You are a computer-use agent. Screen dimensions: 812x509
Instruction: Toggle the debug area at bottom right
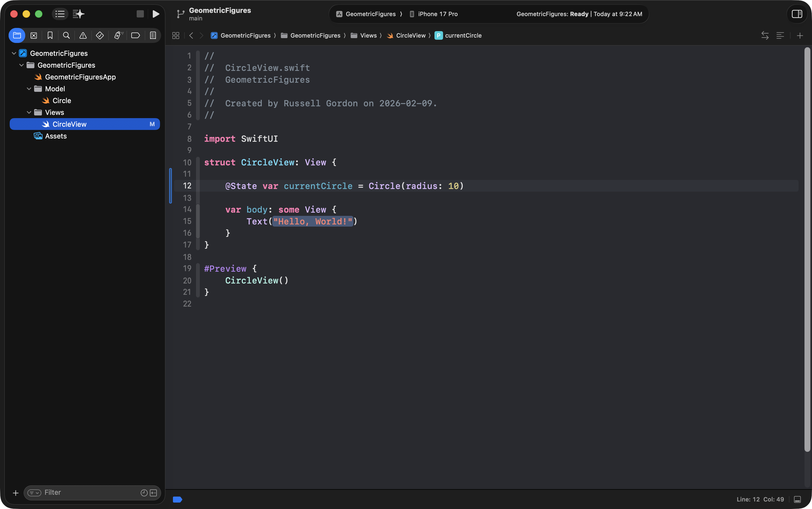797,499
